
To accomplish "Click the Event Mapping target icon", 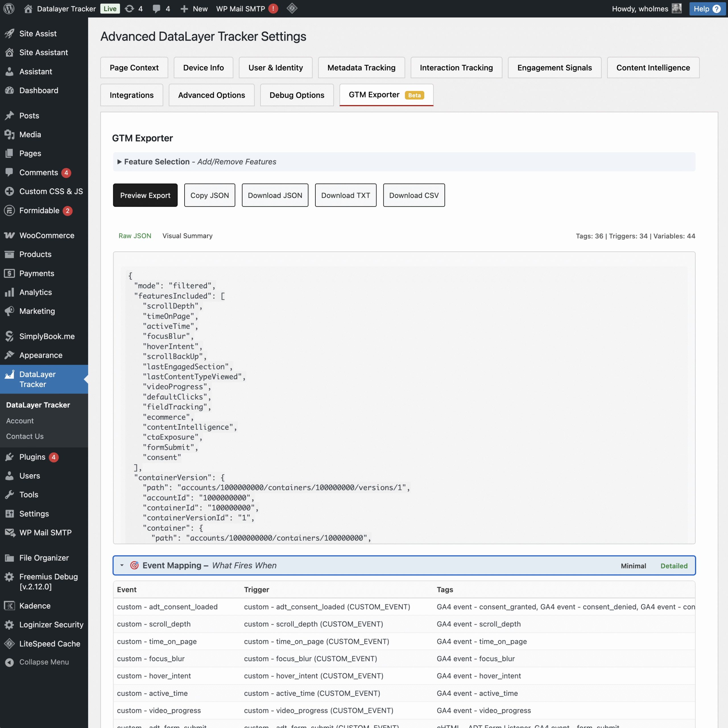I will click(x=134, y=565).
